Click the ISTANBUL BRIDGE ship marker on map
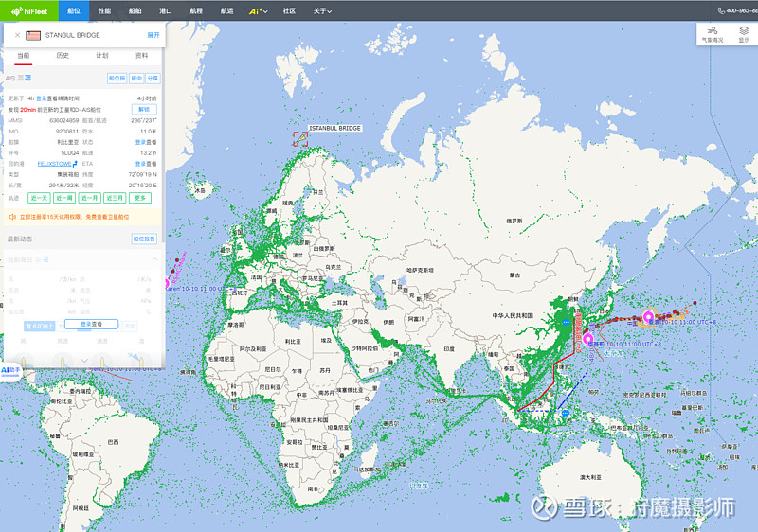 [x=300, y=139]
